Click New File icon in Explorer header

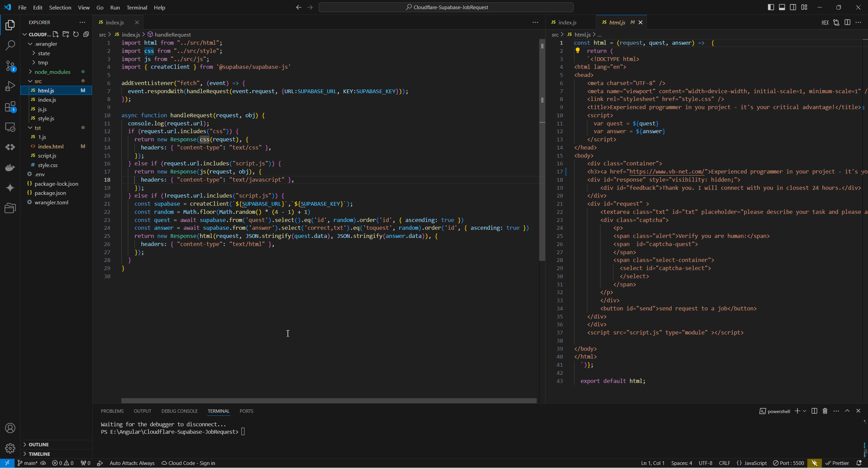click(56, 34)
